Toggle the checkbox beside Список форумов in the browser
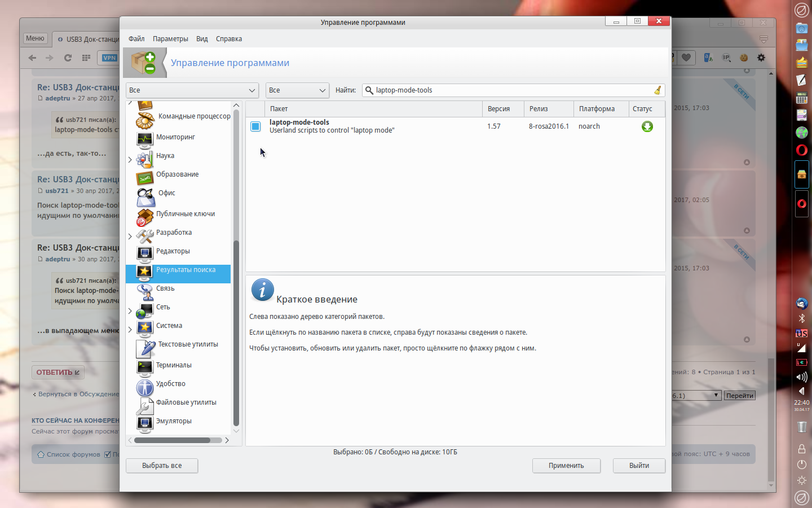The height and width of the screenshot is (508, 812). tap(108, 454)
